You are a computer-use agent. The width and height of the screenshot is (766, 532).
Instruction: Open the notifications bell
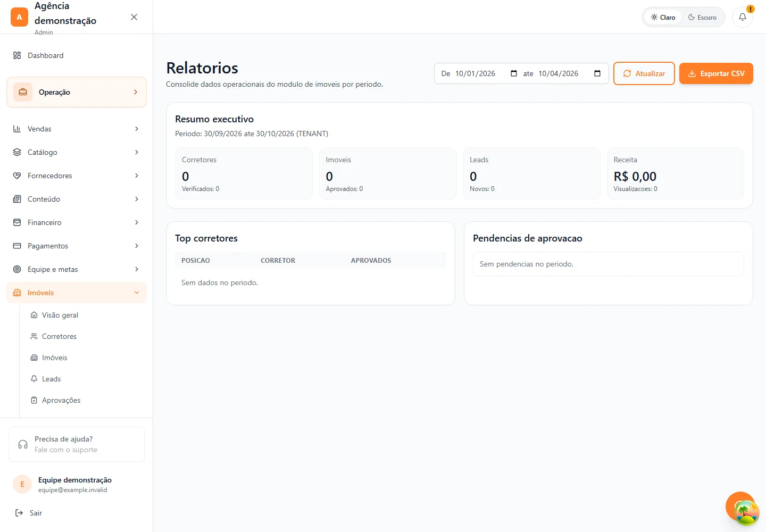[742, 17]
